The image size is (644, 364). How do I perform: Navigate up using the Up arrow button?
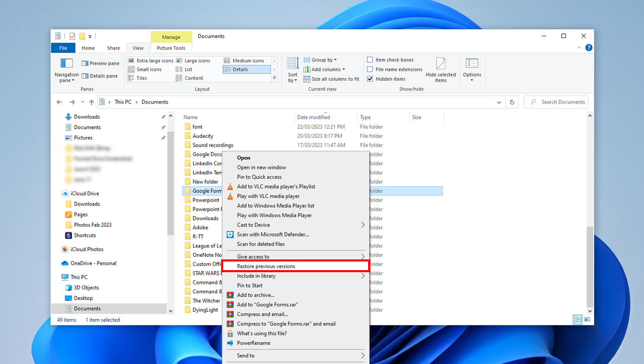click(x=91, y=102)
